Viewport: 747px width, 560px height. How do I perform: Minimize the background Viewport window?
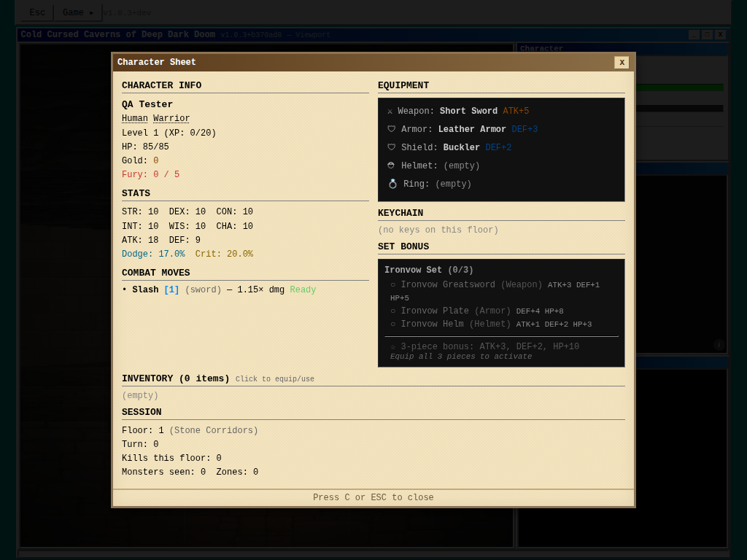[694, 35]
